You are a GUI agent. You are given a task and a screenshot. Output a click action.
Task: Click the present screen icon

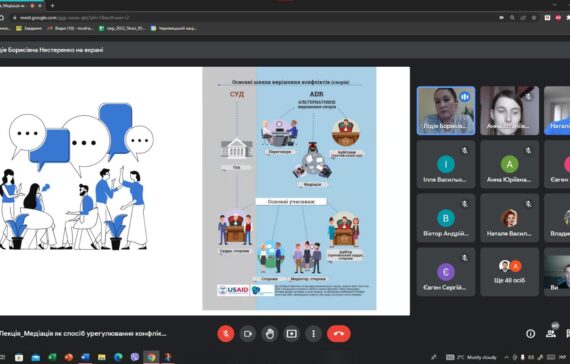(292, 333)
